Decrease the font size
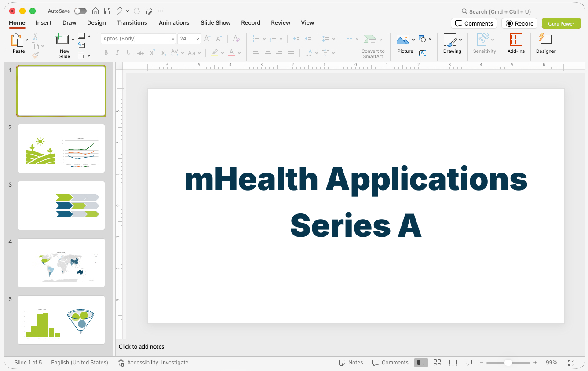The width and height of the screenshot is (588, 371). click(x=219, y=39)
